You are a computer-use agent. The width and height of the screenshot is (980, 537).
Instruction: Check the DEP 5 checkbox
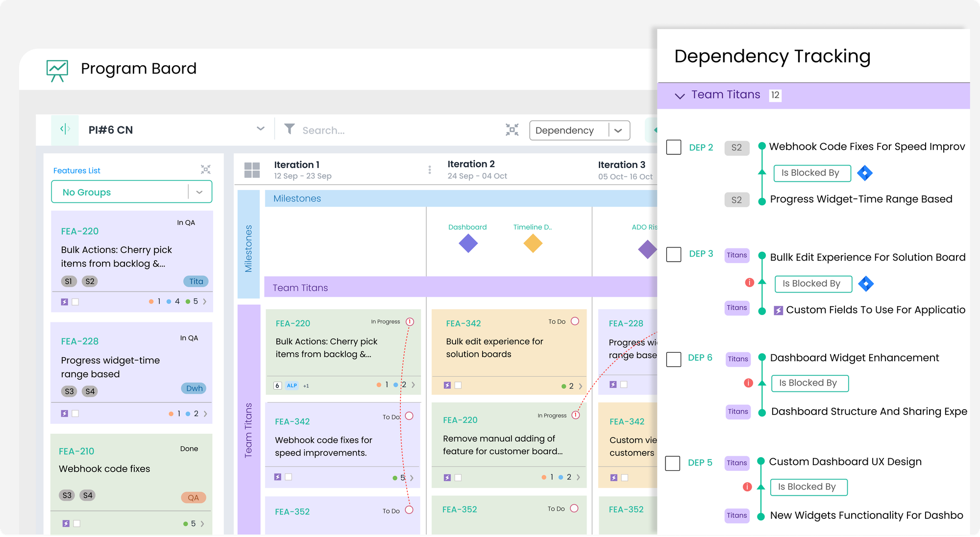673,464
